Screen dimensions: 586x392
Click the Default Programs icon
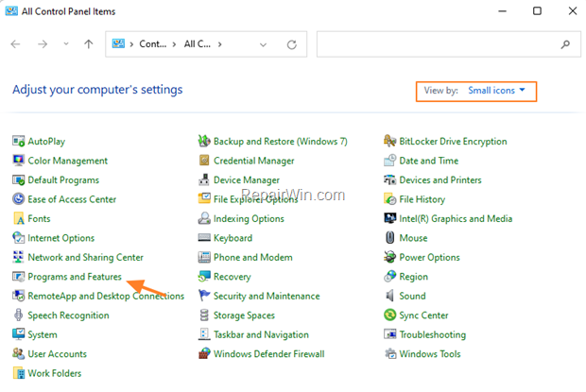18,180
